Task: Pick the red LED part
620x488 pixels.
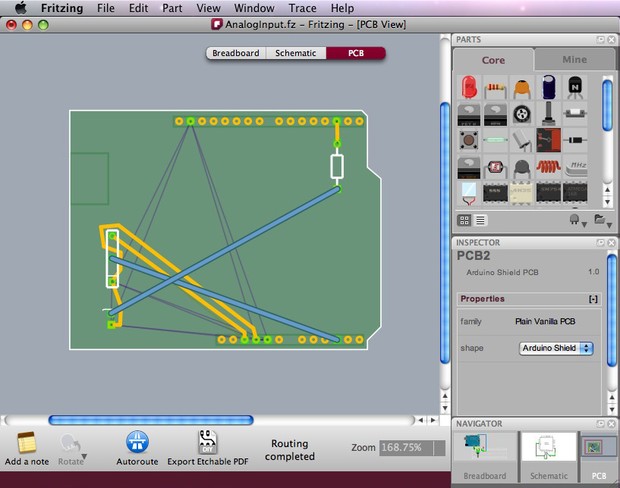Action: [x=469, y=87]
